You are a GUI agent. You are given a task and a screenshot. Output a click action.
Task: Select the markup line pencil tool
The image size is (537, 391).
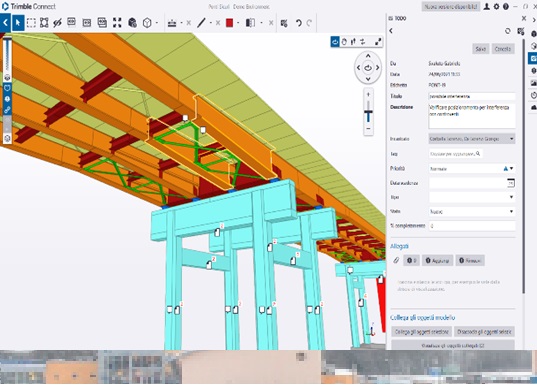[x=201, y=23]
